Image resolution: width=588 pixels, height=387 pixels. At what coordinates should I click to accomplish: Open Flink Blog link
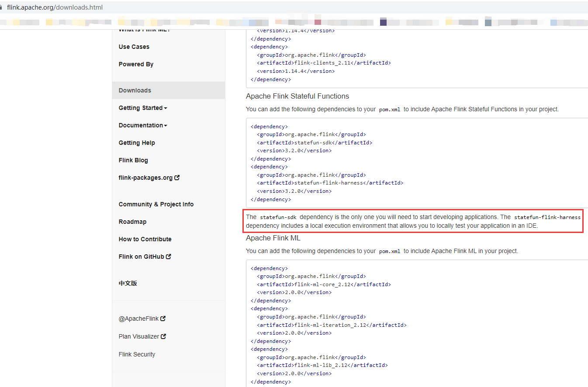pyautogui.click(x=133, y=160)
